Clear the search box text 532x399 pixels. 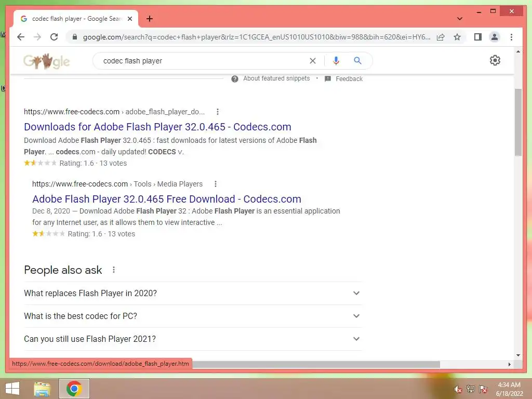(312, 61)
